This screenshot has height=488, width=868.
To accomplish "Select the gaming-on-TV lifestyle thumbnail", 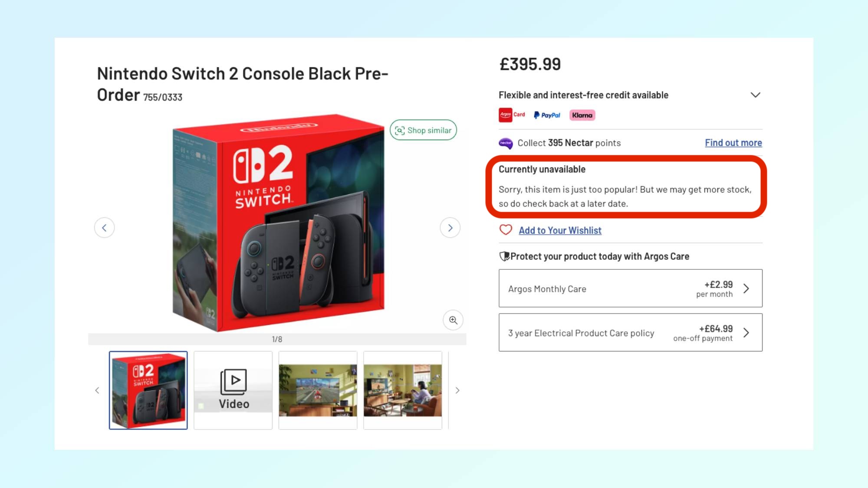I will point(318,390).
